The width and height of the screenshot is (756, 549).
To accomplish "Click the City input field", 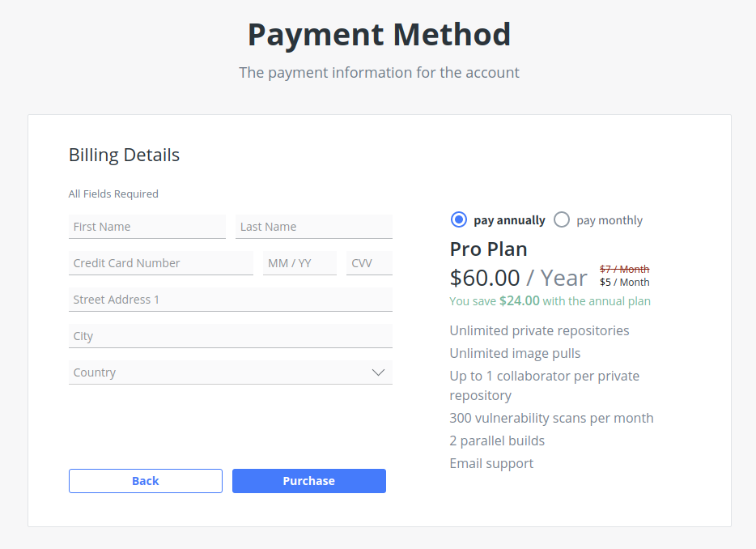I will pos(230,336).
